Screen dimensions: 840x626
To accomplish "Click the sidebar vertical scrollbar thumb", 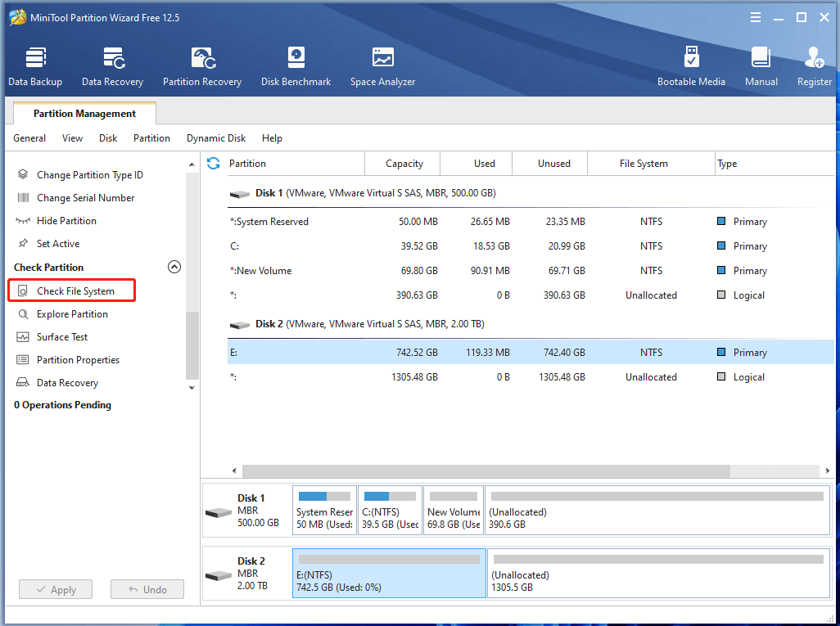I will (192, 345).
